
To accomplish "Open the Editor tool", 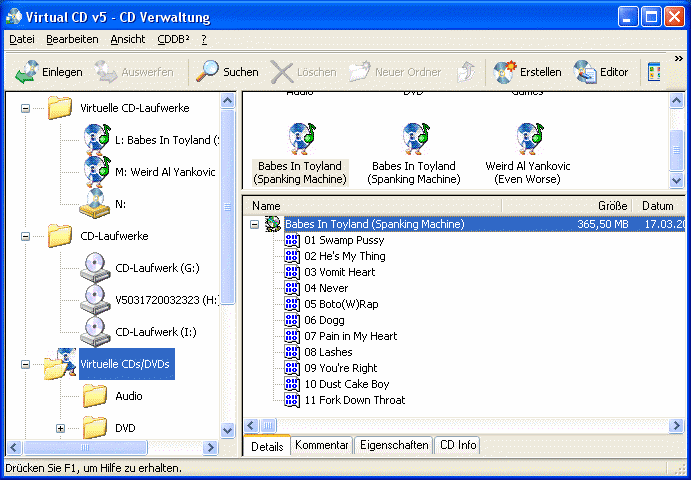I will coord(601,72).
